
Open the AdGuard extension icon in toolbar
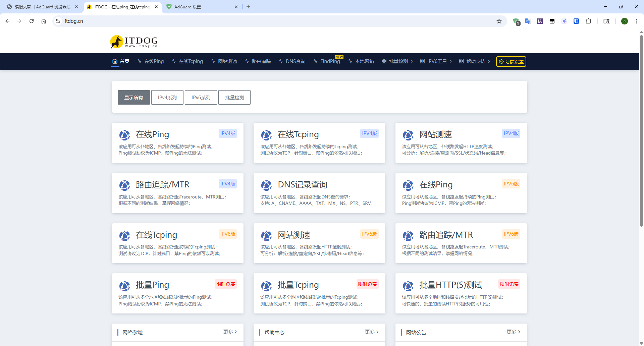[x=516, y=21]
